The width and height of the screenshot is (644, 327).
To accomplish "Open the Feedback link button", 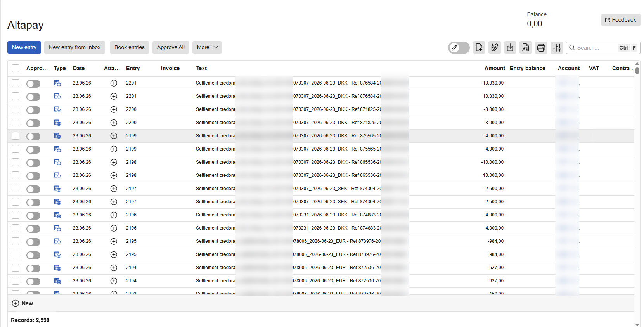I will point(621,20).
